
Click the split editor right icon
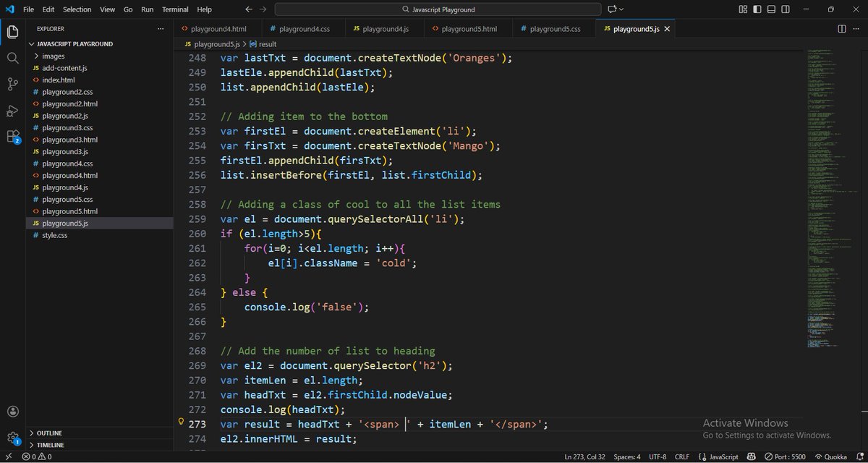coord(842,29)
